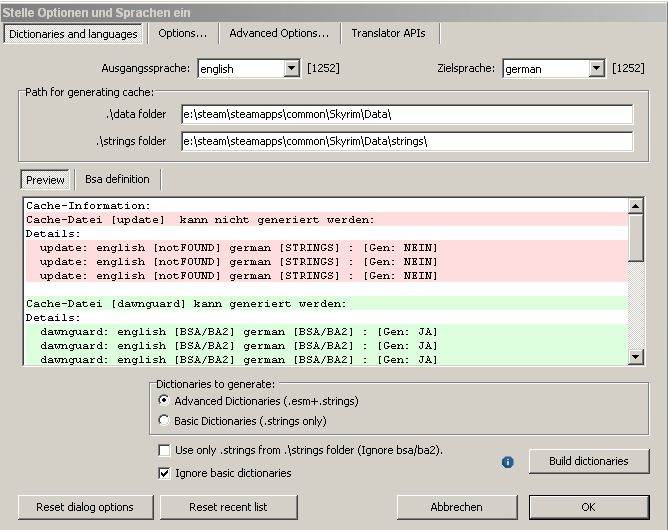The height and width of the screenshot is (530, 668).
Task: Confirm the dialog with OK
Action: [588, 507]
